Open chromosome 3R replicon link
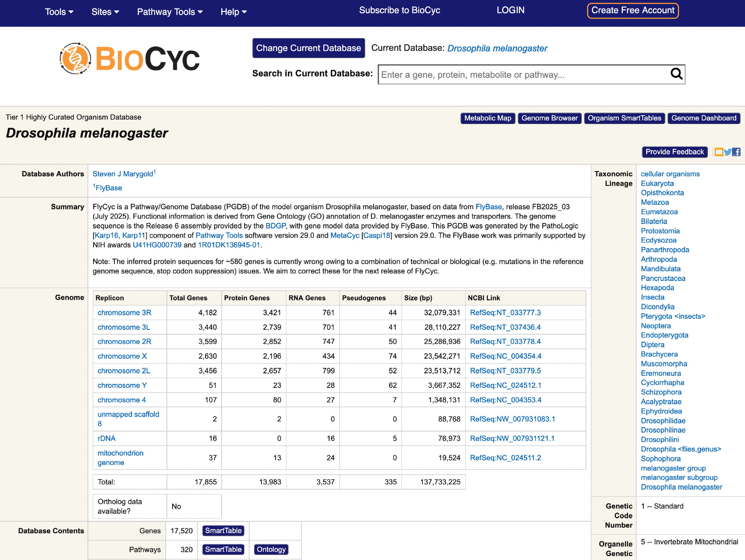745x560 pixels. (x=124, y=313)
